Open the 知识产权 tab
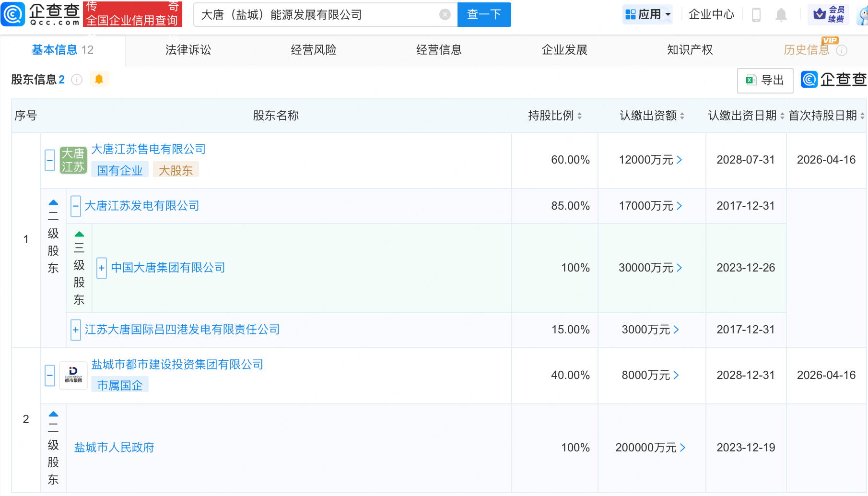Screen dimensions: 868x496 (x=690, y=50)
